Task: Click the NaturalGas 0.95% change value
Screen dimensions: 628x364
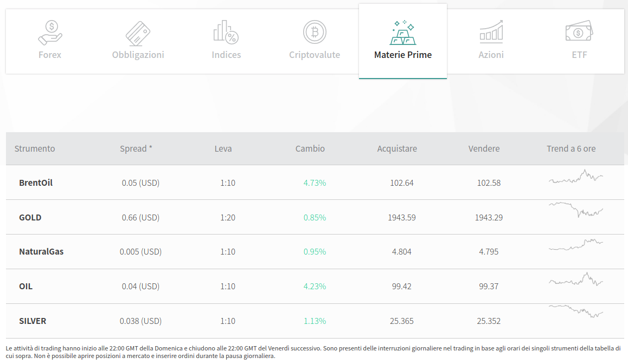Action: pyautogui.click(x=315, y=252)
